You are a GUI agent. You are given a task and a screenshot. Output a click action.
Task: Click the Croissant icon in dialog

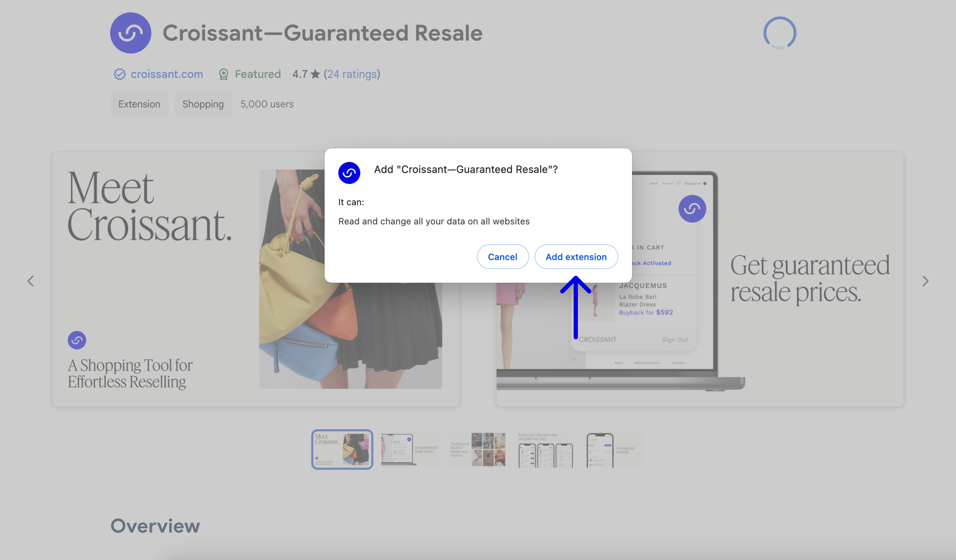tap(349, 173)
